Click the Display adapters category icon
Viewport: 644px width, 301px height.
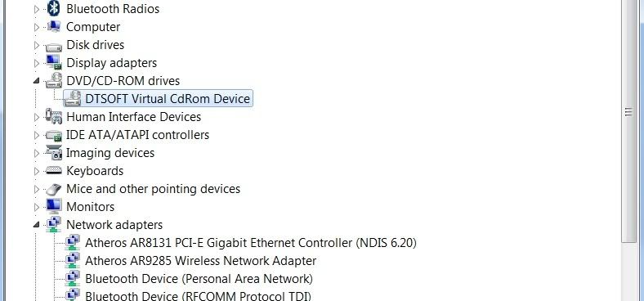pos(53,62)
